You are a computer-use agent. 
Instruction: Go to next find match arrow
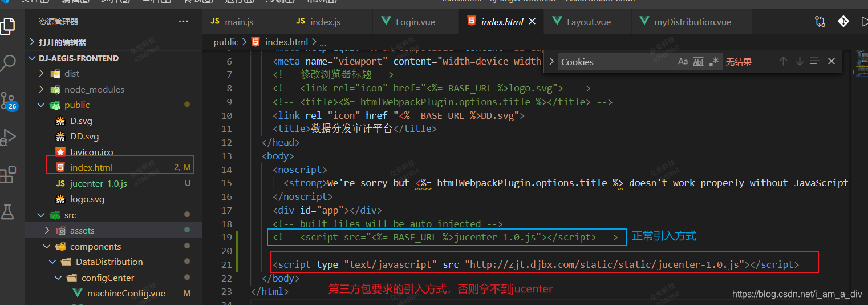(x=799, y=61)
